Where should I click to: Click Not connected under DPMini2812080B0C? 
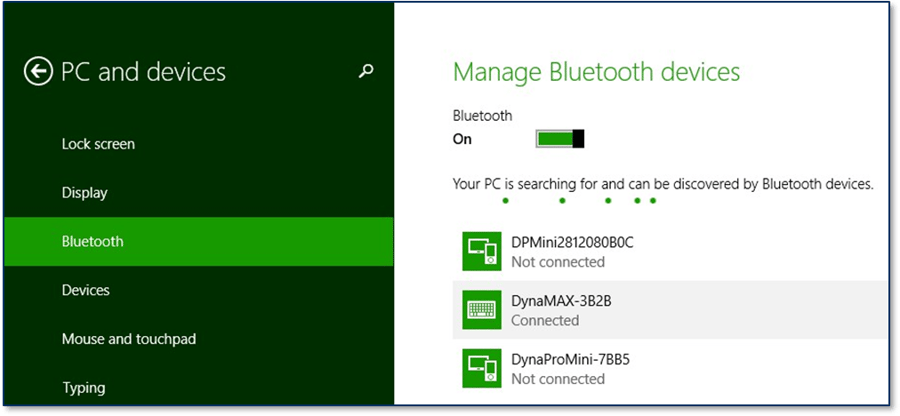[x=558, y=262]
